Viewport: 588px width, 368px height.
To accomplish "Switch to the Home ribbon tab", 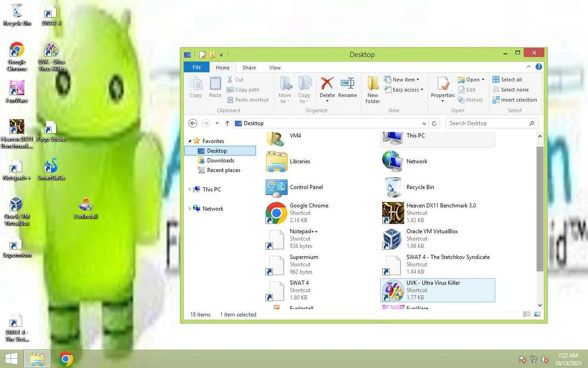I will 223,68.
